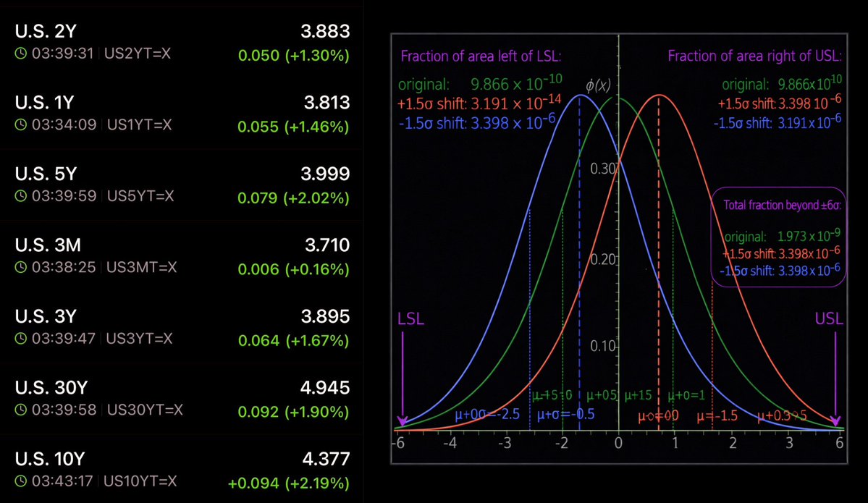Click the clock icon in the U.S. 3M row

pos(20,267)
